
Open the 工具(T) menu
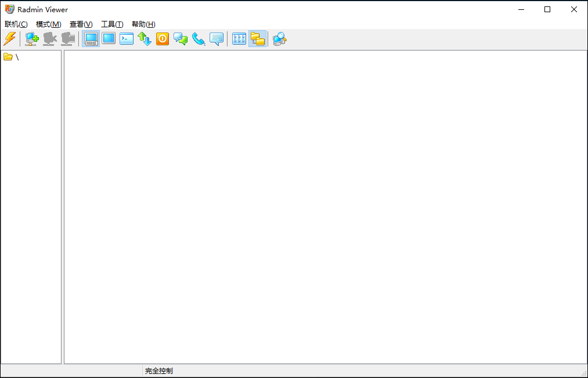point(112,24)
